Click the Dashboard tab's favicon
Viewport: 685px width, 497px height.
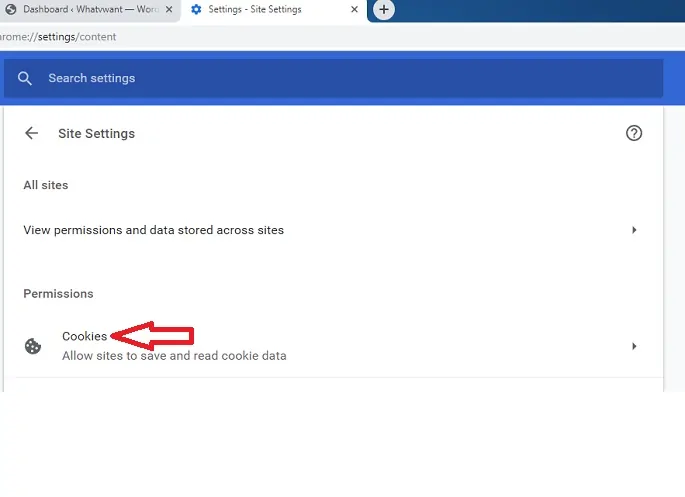coord(8,10)
